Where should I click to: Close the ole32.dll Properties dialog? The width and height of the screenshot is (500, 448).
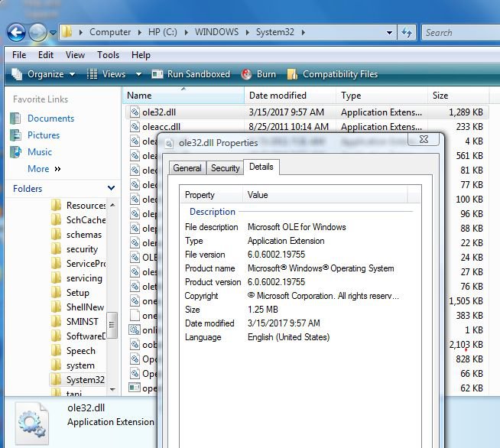pyautogui.click(x=424, y=139)
